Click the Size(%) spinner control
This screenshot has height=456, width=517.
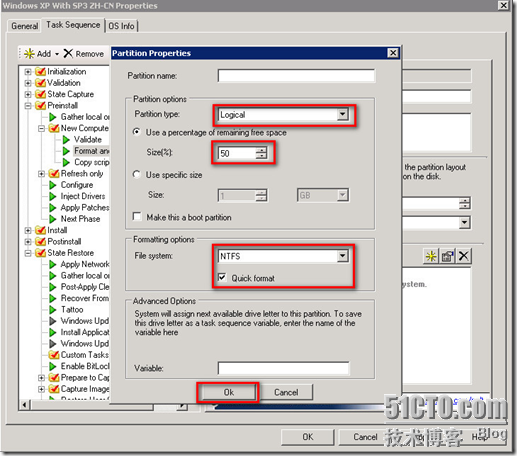tap(261, 153)
